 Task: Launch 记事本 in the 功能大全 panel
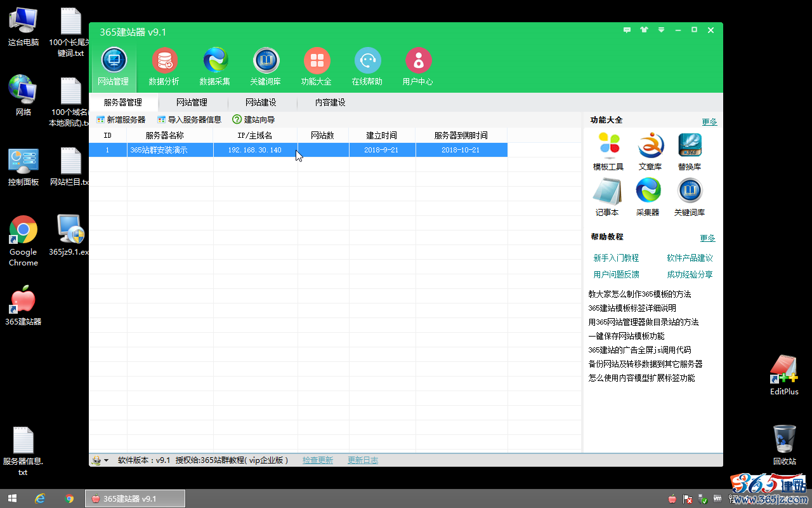pos(607,197)
